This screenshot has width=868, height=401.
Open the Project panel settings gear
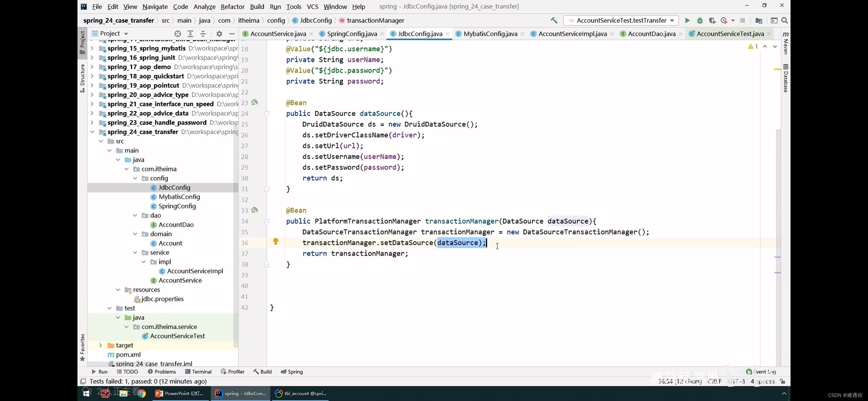click(219, 34)
